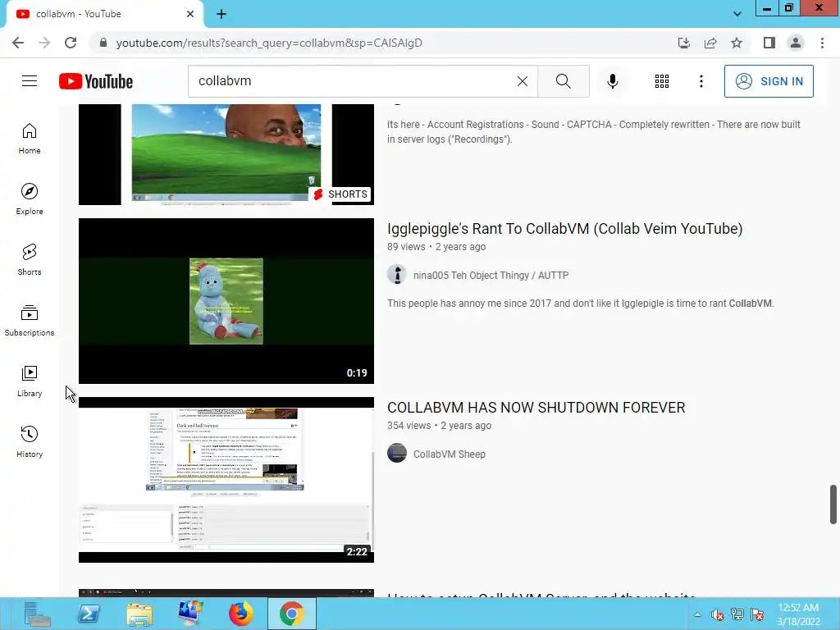Open taskbar clock and date
The width and height of the screenshot is (840, 630).
[798, 614]
